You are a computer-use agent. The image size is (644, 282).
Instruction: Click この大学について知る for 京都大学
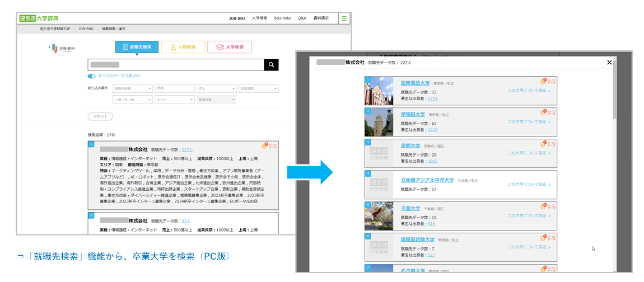529,153
